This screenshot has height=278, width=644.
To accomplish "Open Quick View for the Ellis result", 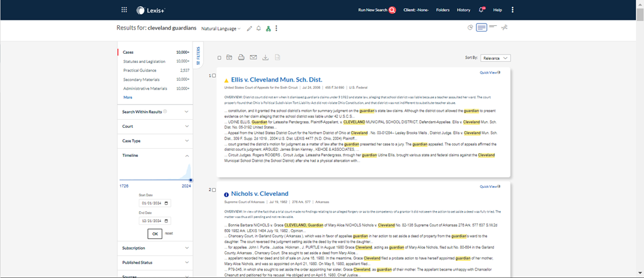I will click(x=490, y=72).
